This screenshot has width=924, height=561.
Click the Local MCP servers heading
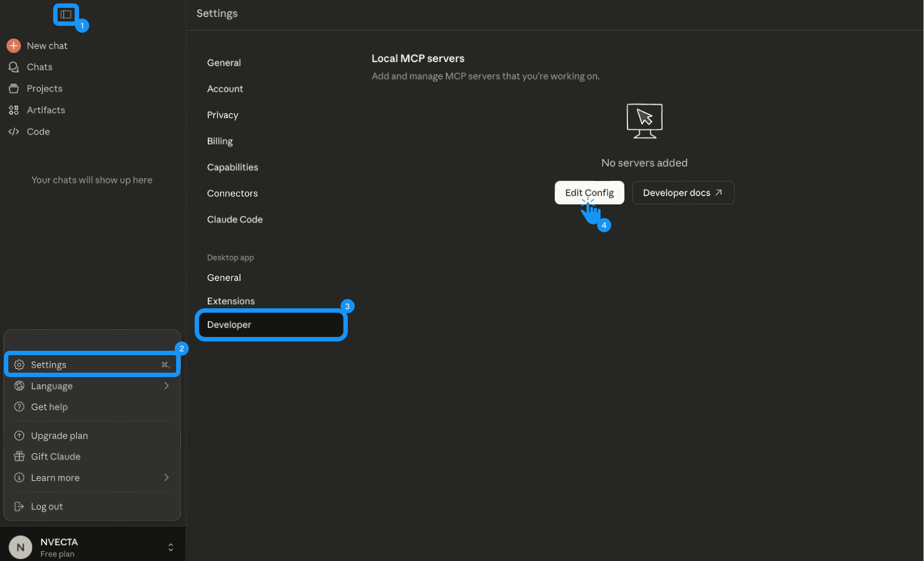coord(418,59)
